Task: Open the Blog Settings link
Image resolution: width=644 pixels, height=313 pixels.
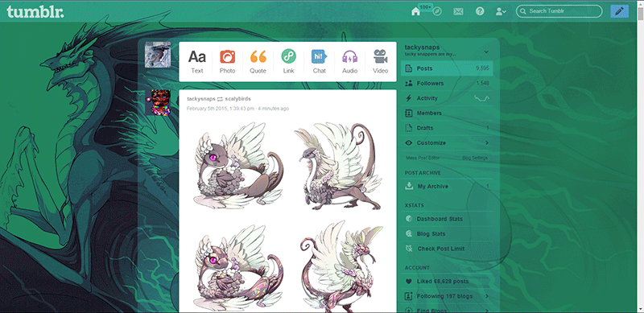Action: point(475,158)
